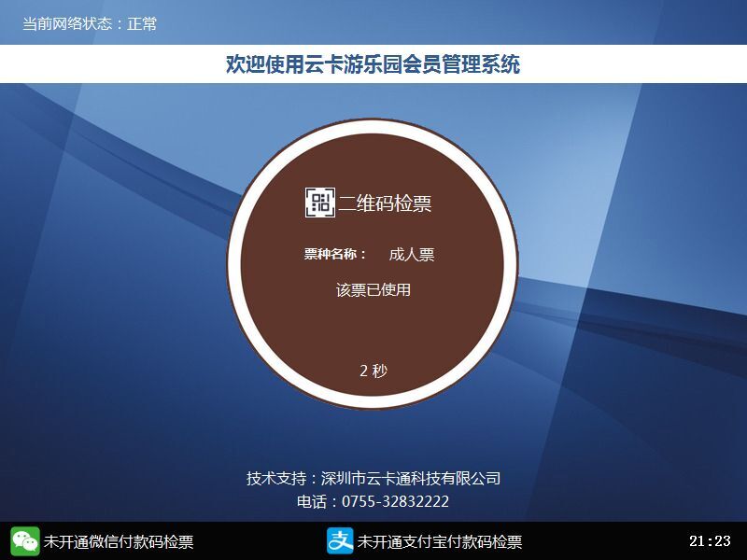Select the 二维码检票 heading text
The image size is (747, 560).
click(x=385, y=203)
